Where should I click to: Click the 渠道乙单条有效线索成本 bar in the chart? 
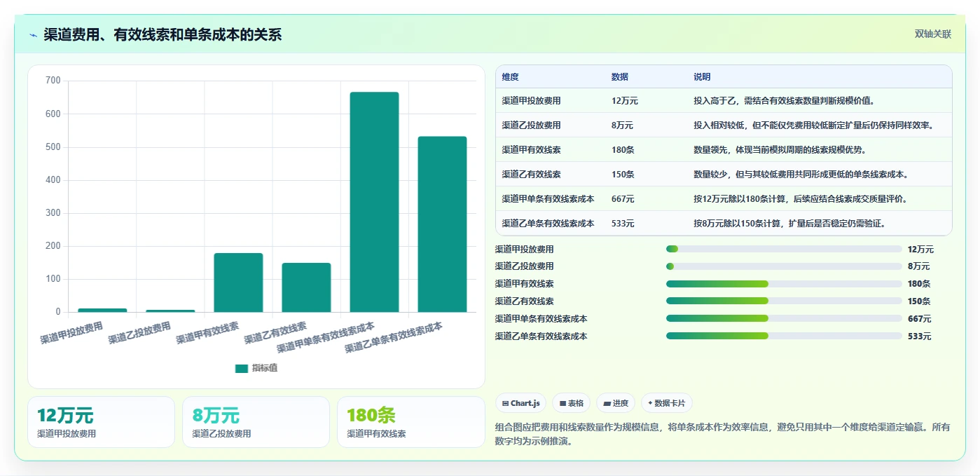click(442, 224)
